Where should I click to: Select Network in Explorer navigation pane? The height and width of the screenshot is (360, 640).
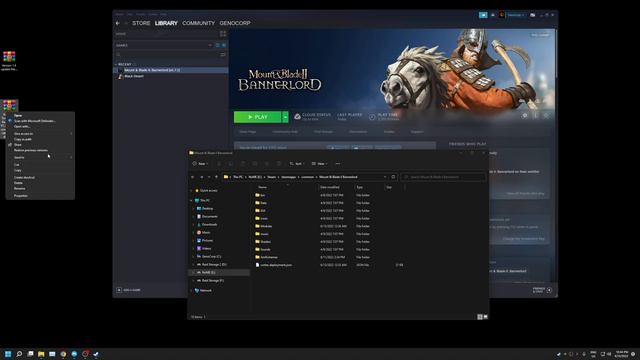[x=206, y=291]
